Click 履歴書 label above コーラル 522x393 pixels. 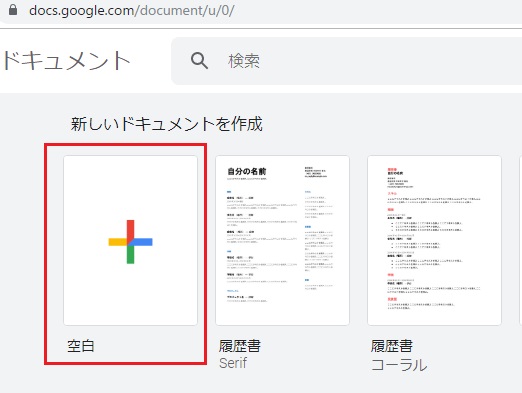392,346
